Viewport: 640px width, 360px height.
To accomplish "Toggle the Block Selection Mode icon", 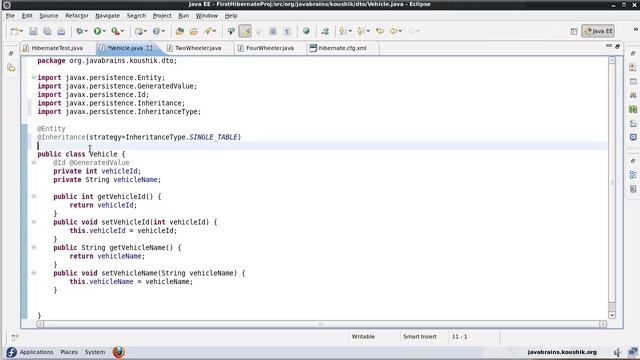I will (273, 31).
